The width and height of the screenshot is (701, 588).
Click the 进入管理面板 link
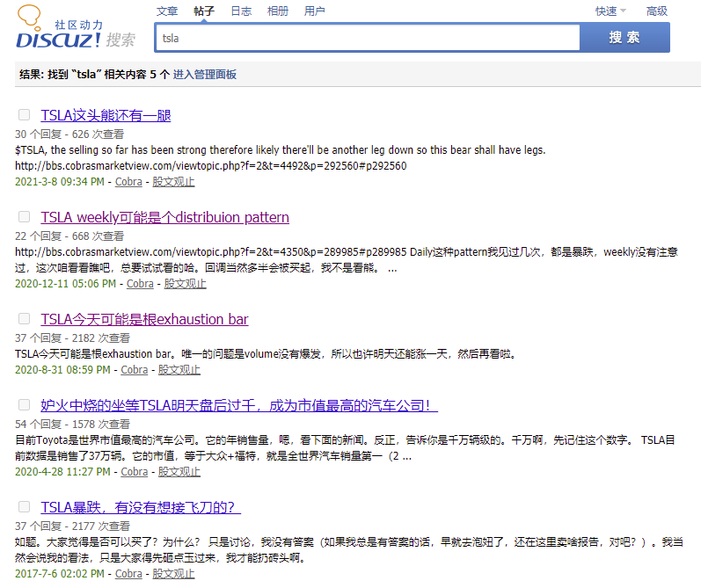tap(205, 75)
